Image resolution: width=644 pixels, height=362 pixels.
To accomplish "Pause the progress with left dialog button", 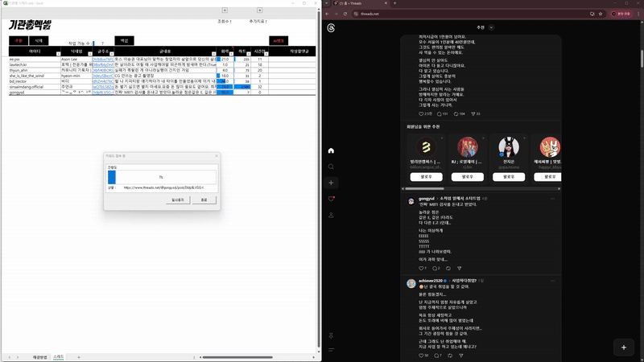I will (x=178, y=200).
